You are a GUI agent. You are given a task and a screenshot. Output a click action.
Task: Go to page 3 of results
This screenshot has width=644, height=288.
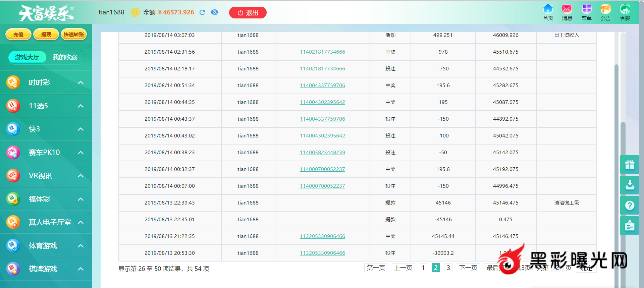(x=448, y=268)
